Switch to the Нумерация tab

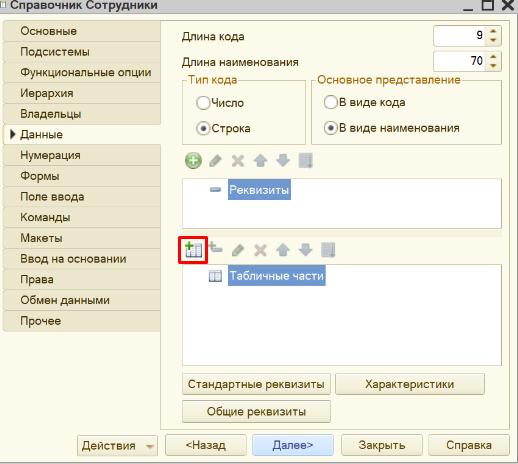click(x=82, y=155)
